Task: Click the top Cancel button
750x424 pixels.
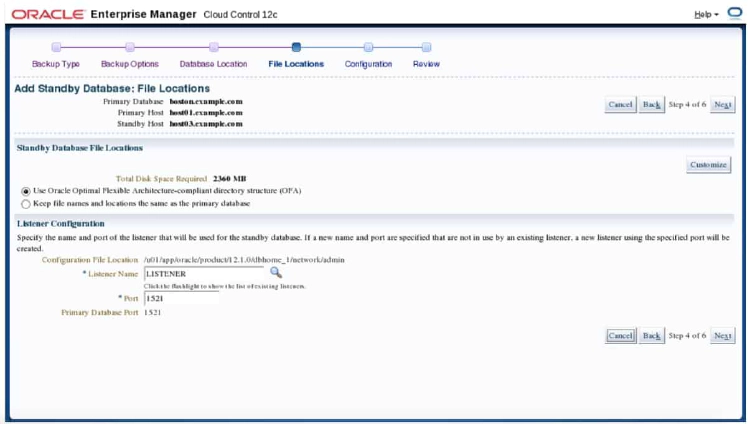Action: tap(620, 104)
